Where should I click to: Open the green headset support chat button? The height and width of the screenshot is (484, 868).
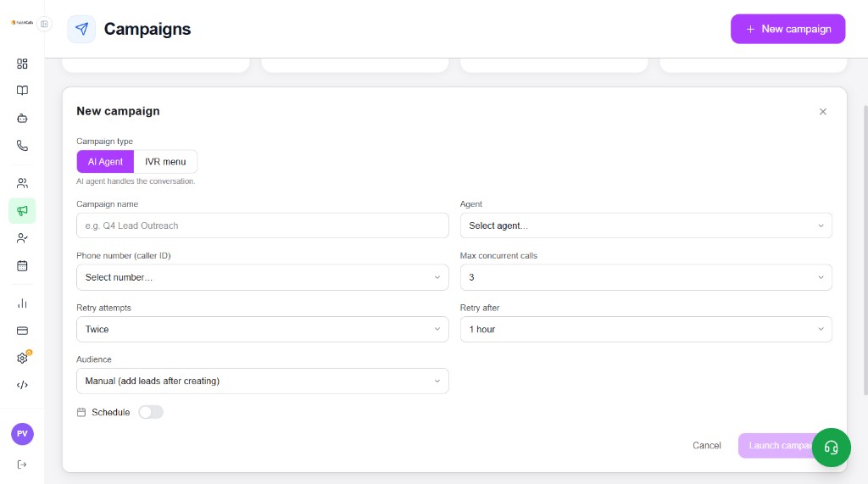[x=831, y=448]
